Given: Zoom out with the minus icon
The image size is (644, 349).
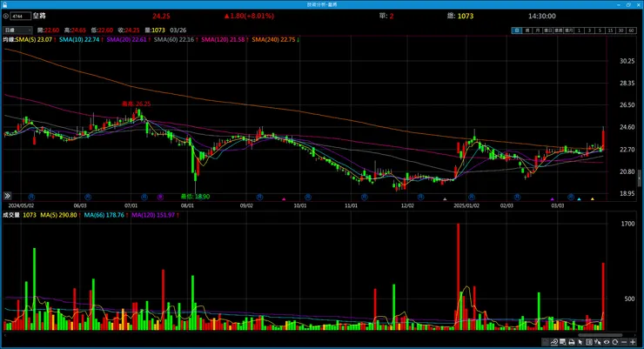Looking at the screenshot, I should tap(624, 342).
